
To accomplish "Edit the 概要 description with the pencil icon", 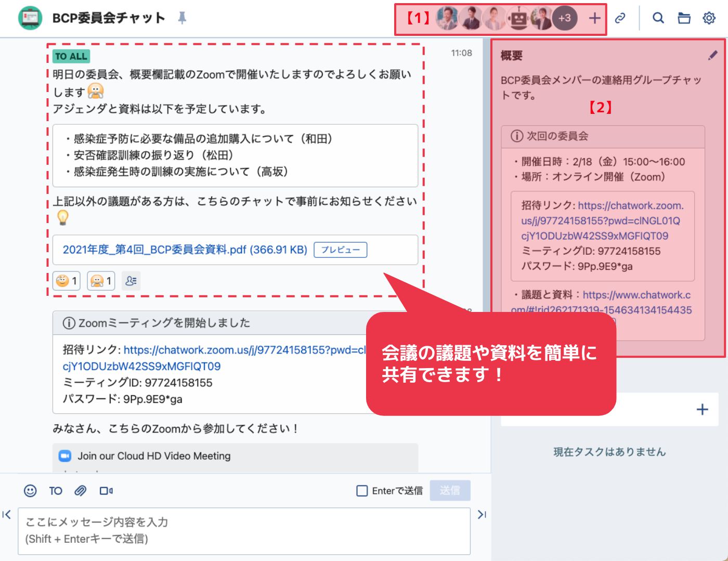I will tap(713, 55).
